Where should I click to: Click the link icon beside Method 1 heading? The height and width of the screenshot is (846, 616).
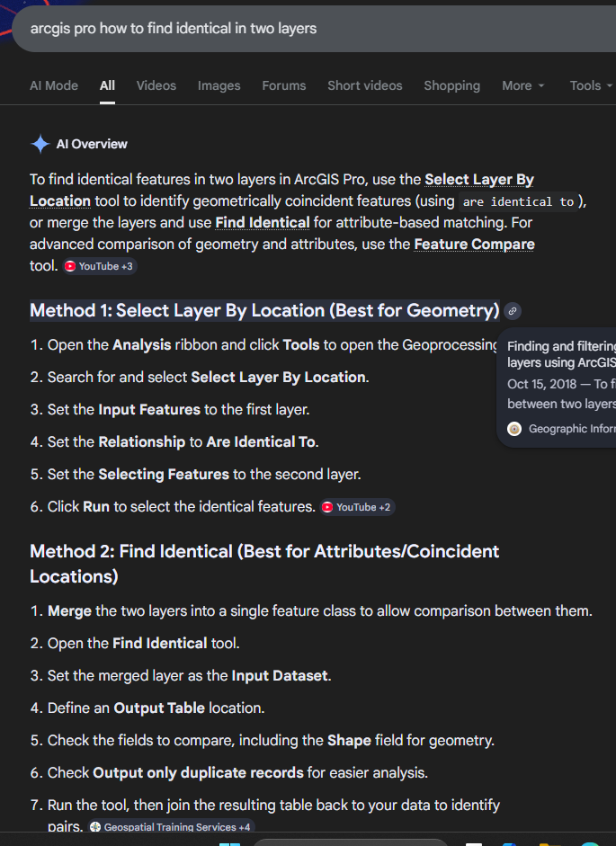pyautogui.click(x=513, y=311)
